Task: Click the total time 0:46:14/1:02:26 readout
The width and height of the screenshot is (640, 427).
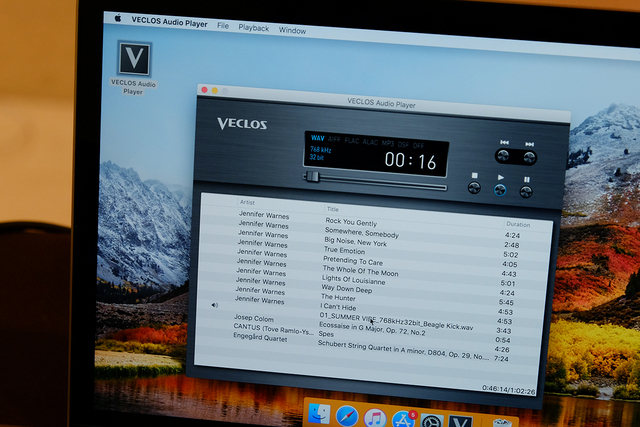Action: [509, 389]
